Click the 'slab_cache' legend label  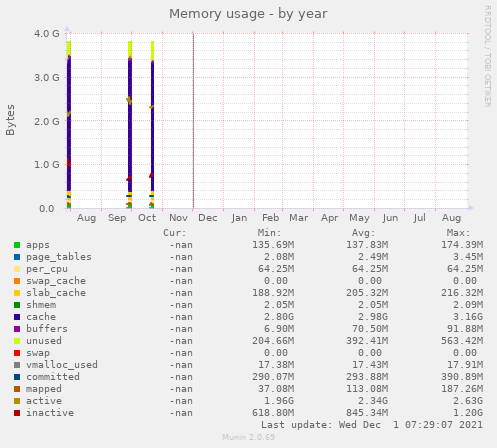pos(56,293)
